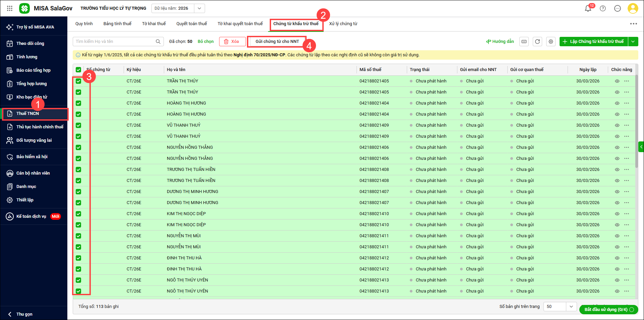Viewport: 644px width, 320px height.
Task: Click the chat messages bubble icon
Action: click(618, 8)
